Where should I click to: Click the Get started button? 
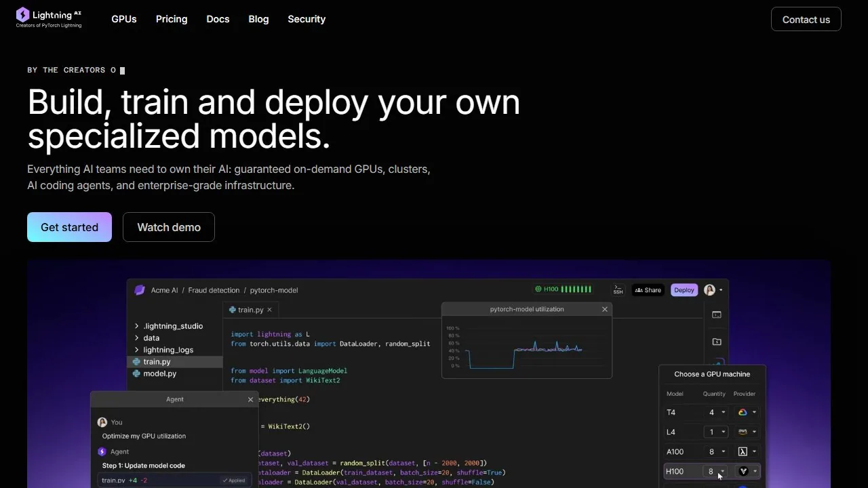pos(69,227)
